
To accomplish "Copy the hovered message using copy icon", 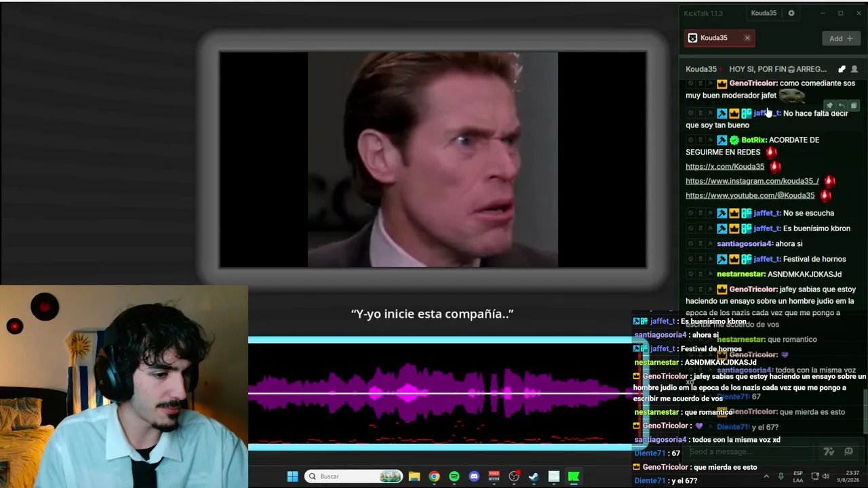I will click(x=854, y=106).
